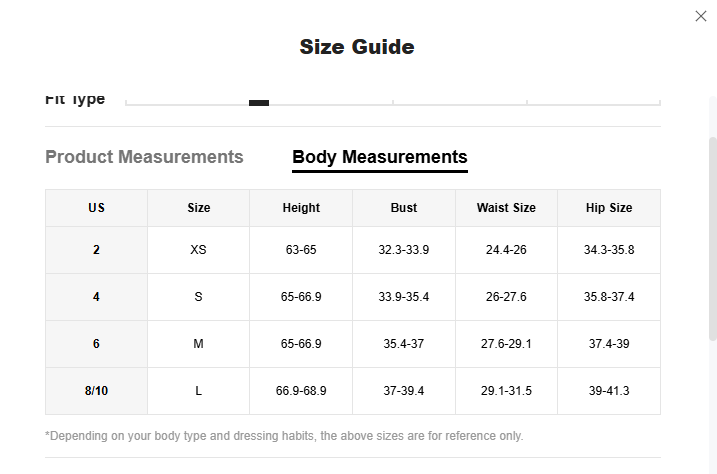Click the Waist Size column header
717x474 pixels.
click(506, 208)
